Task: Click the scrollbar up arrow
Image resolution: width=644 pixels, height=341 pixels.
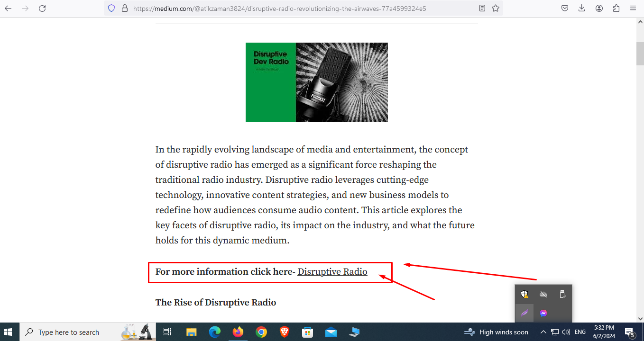Action: pyautogui.click(x=640, y=22)
